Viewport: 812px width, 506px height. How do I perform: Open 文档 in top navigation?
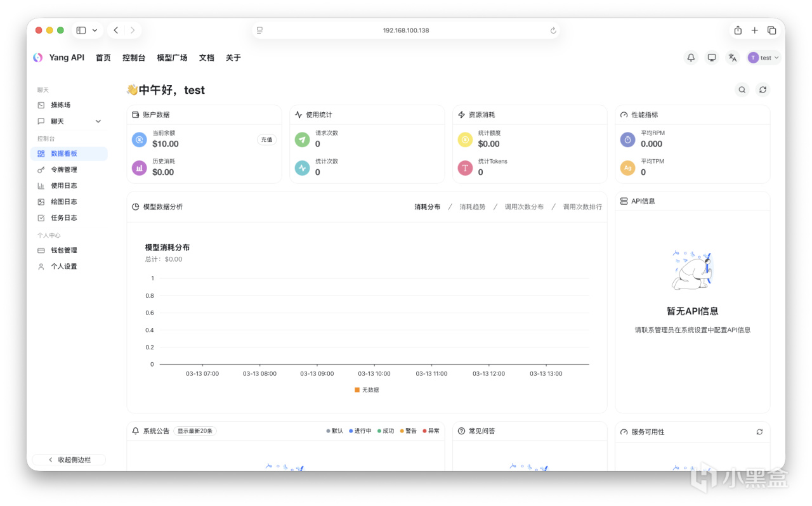(x=207, y=58)
